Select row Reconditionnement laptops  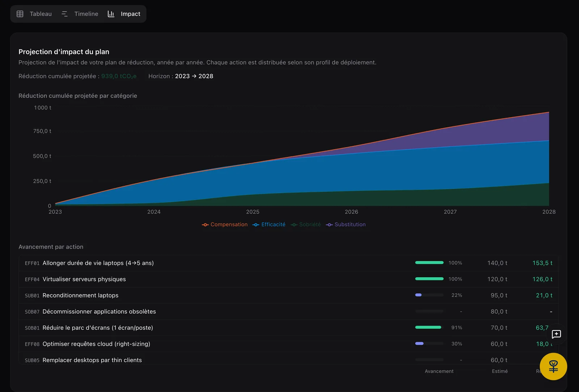288,295
